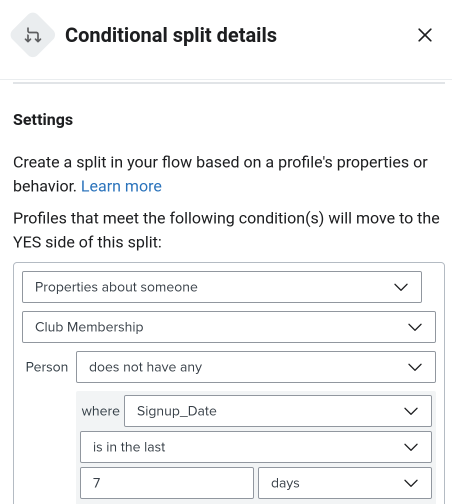452x504 pixels.
Task: Click the chevron on Club Membership field
Action: tap(415, 327)
